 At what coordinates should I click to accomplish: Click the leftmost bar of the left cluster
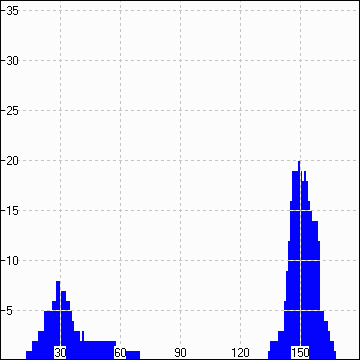coord(29,355)
